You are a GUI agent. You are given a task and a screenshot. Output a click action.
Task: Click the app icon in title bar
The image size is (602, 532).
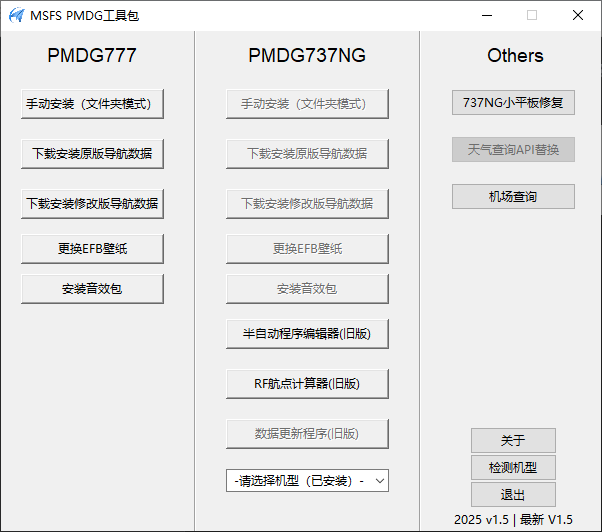click(x=17, y=15)
